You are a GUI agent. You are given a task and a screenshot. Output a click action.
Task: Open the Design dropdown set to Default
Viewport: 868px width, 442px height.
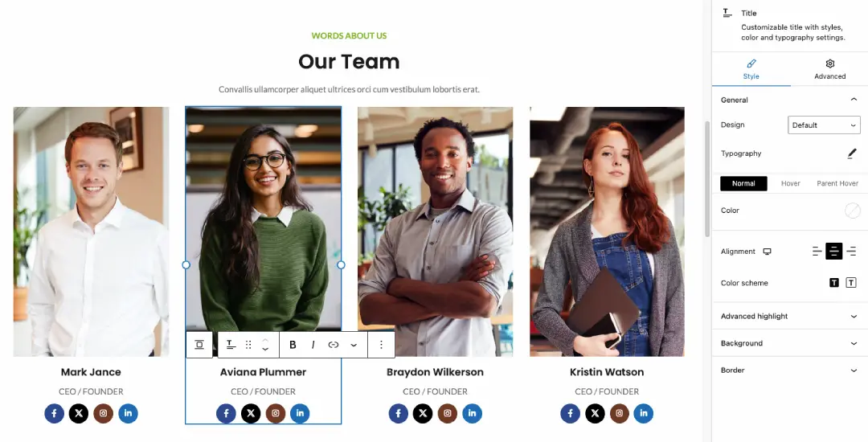[x=824, y=125]
